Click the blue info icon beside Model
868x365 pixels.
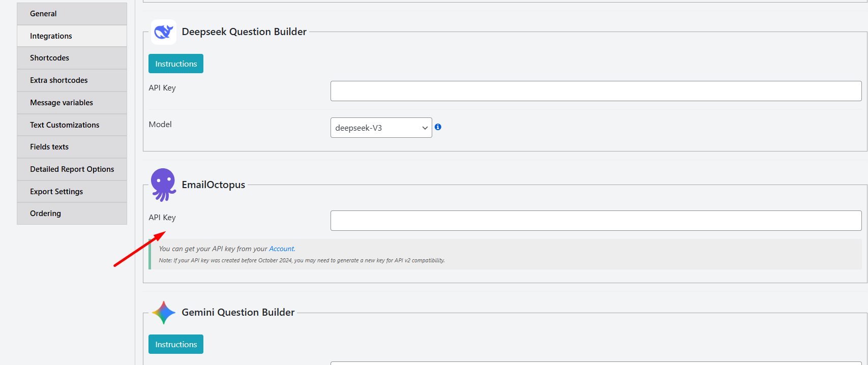438,127
